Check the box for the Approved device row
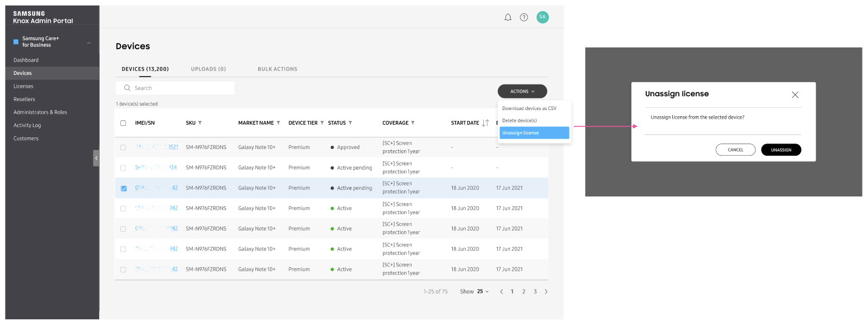 (x=123, y=147)
